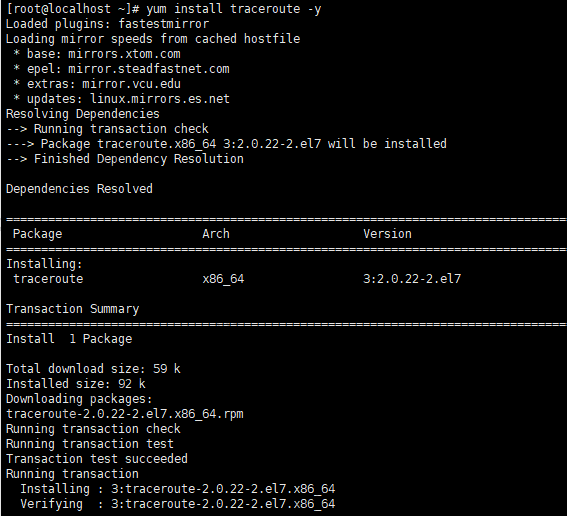Click the Arch column header

216,234
